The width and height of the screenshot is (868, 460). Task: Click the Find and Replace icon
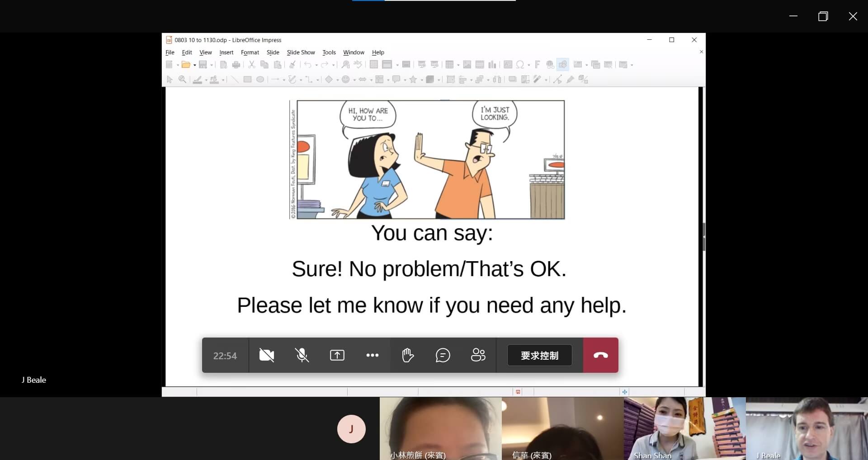(346, 65)
